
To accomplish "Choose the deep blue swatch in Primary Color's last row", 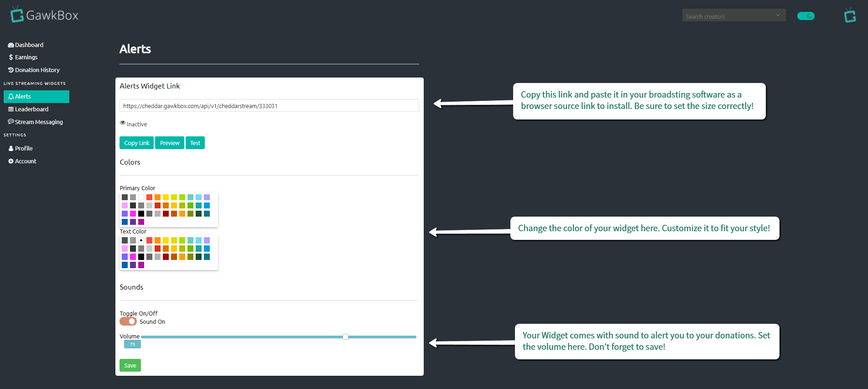I will (125, 222).
